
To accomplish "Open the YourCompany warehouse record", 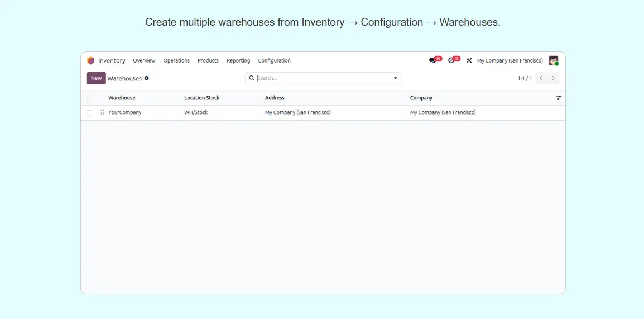I will click(x=125, y=112).
